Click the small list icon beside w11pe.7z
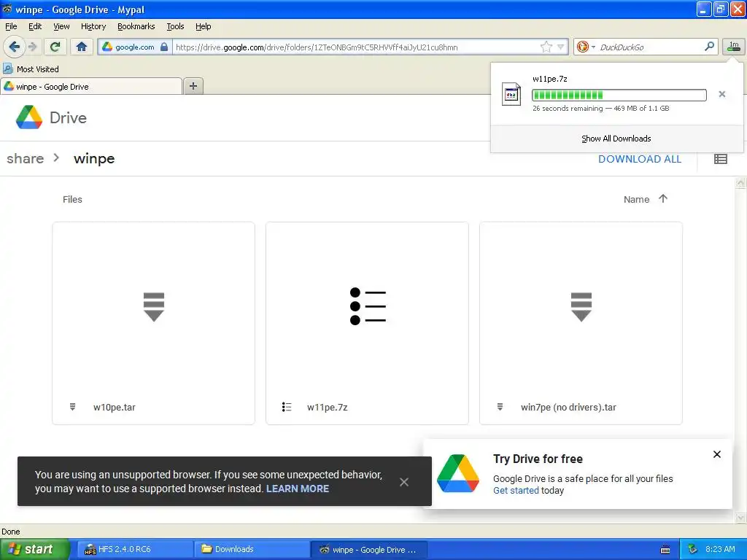Image resolution: width=747 pixels, height=560 pixels. coord(286,407)
